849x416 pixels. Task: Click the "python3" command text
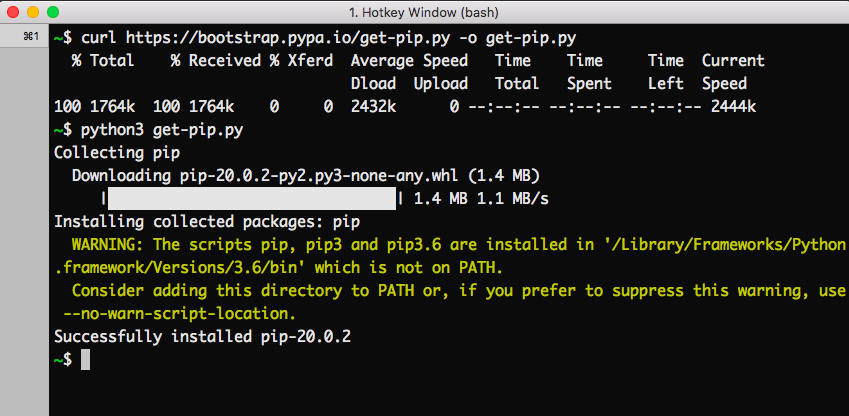pos(113,130)
